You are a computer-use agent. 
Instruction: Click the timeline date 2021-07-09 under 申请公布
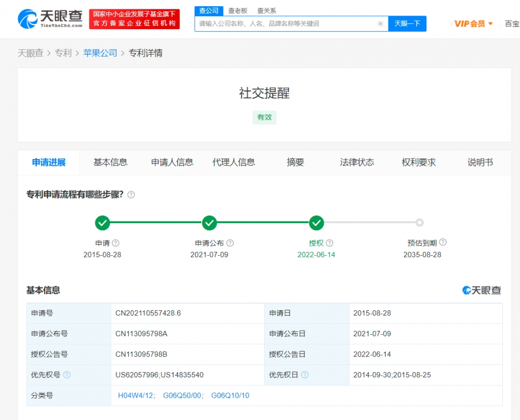[209, 255]
